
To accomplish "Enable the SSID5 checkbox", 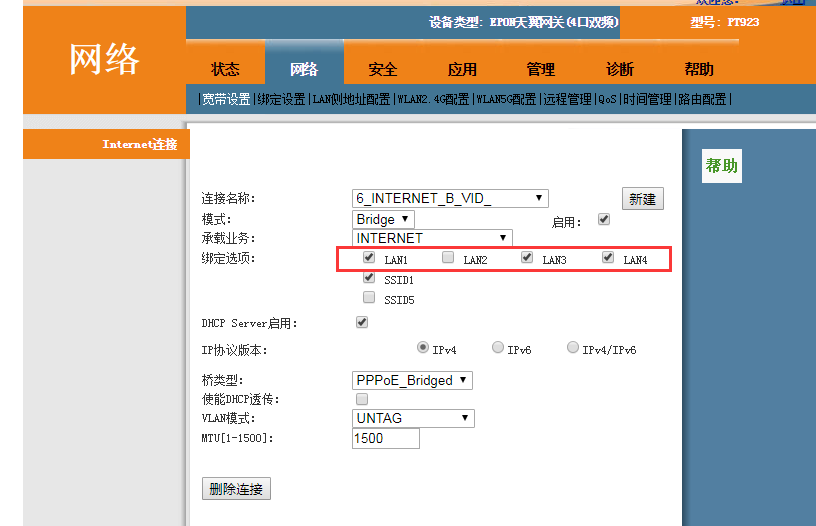I will pyautogui.click(x=369, y=297).
